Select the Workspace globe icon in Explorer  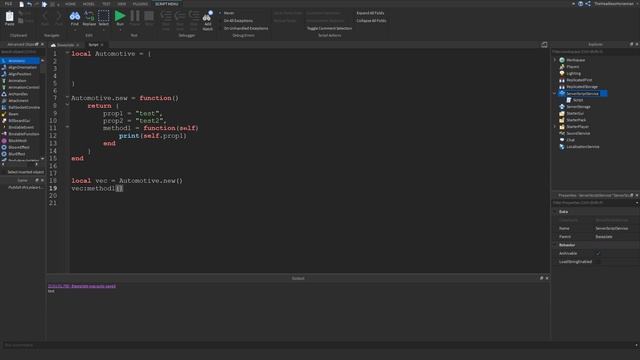[562, 60]
